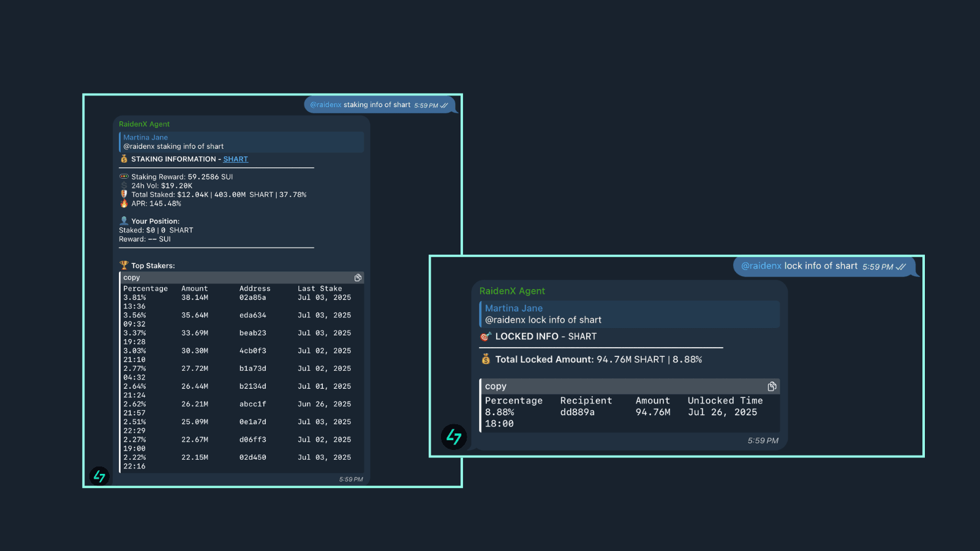
Task: Select percentage 8.88% in locked table
Action: click(500, 412)
